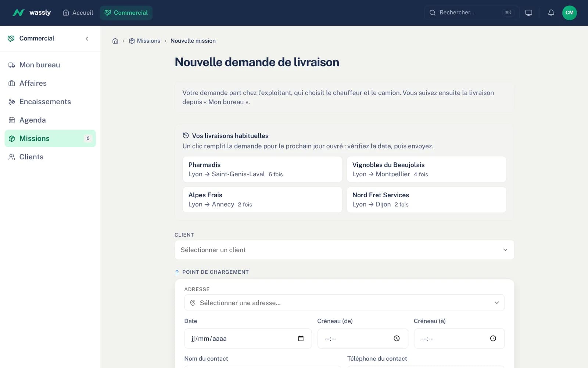Click the Encaissements icon
Screen dimensions: 588x368
point(12,102)
